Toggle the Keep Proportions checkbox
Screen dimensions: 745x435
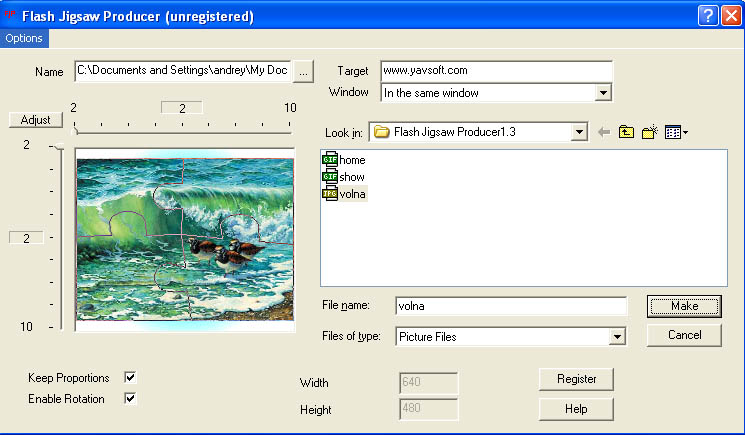coord(130,377)
